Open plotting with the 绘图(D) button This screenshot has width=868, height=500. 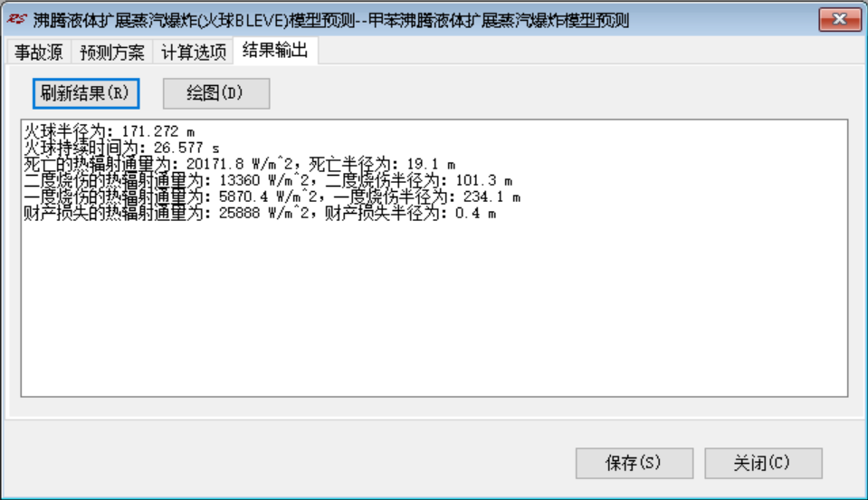point(216,93)
